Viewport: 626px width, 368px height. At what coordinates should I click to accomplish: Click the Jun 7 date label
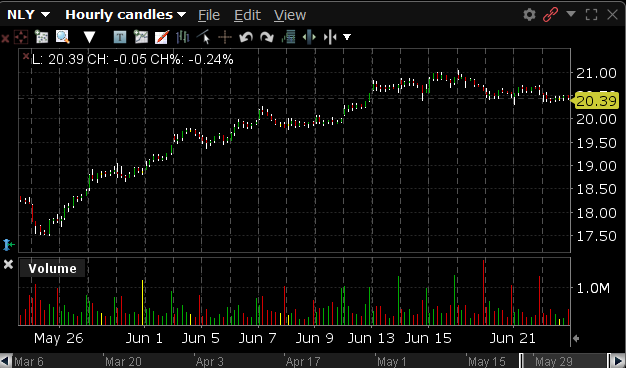[x=258, y=338]
